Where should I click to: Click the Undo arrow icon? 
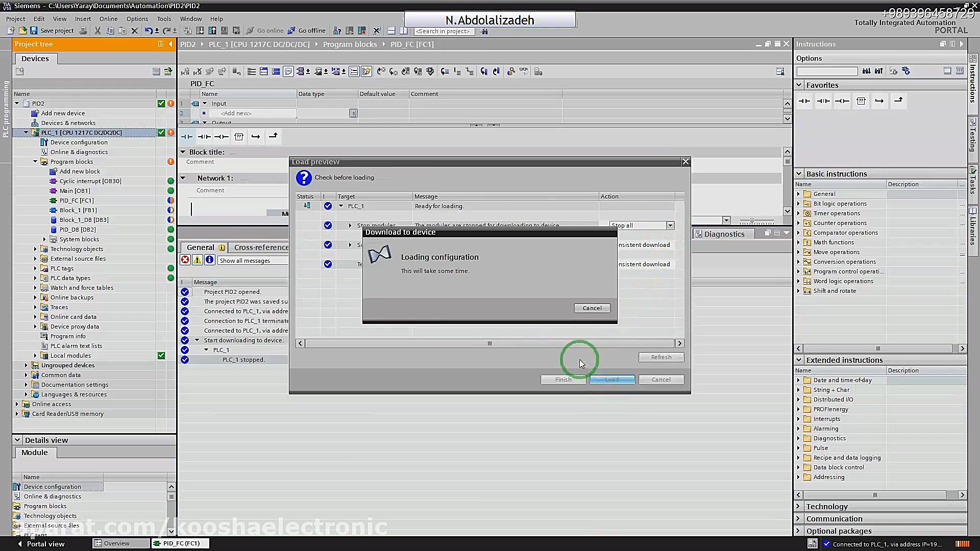pos(148,31)
